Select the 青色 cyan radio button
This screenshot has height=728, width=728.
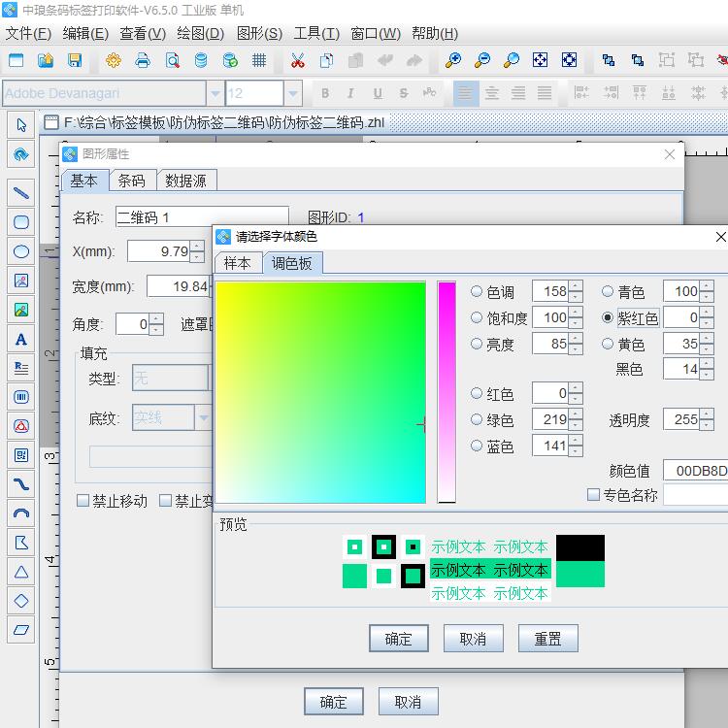(x=608, y=291)
